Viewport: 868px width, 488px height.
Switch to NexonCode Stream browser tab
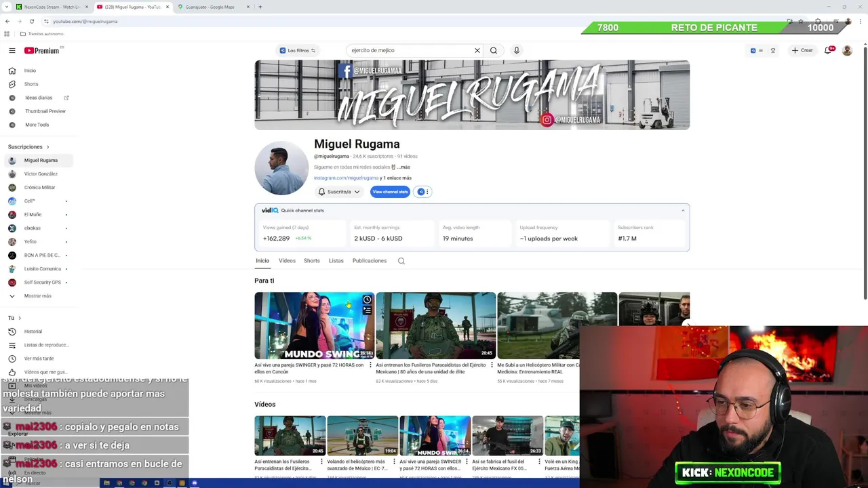point(52,7)
